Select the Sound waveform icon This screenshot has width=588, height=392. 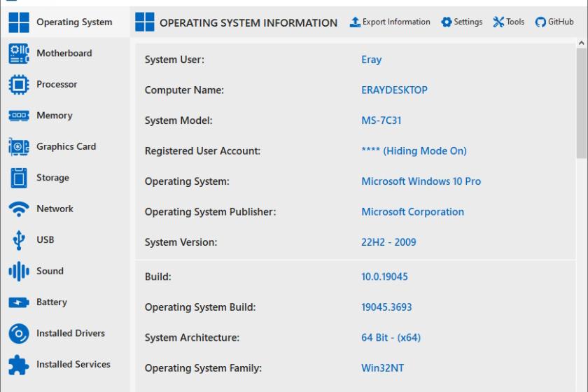click(19, 271)
